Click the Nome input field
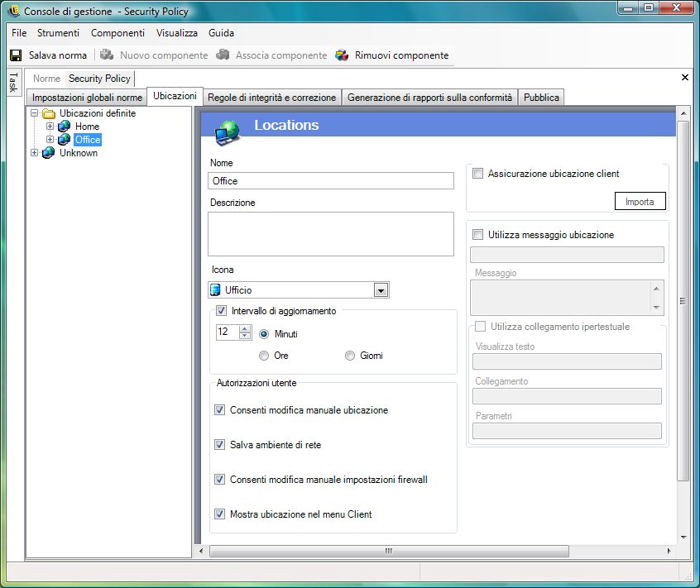This screenshot has height=588, width=700. click(x=331, y=180)
